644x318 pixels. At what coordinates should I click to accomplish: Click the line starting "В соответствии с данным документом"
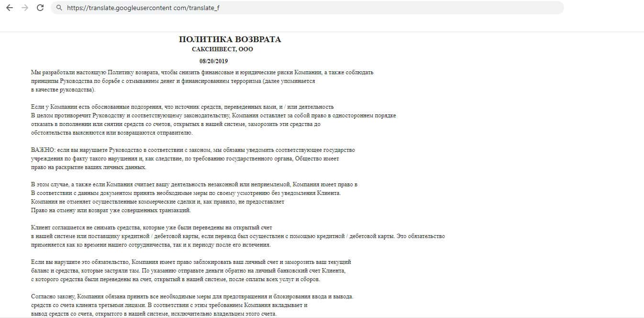pyautogui.click(x=186, y=193)
